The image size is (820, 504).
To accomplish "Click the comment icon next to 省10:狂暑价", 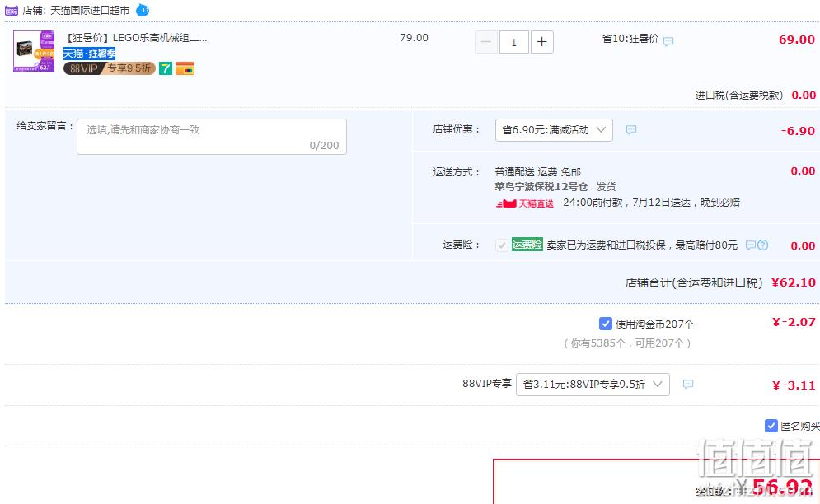I will coord(668,41).
